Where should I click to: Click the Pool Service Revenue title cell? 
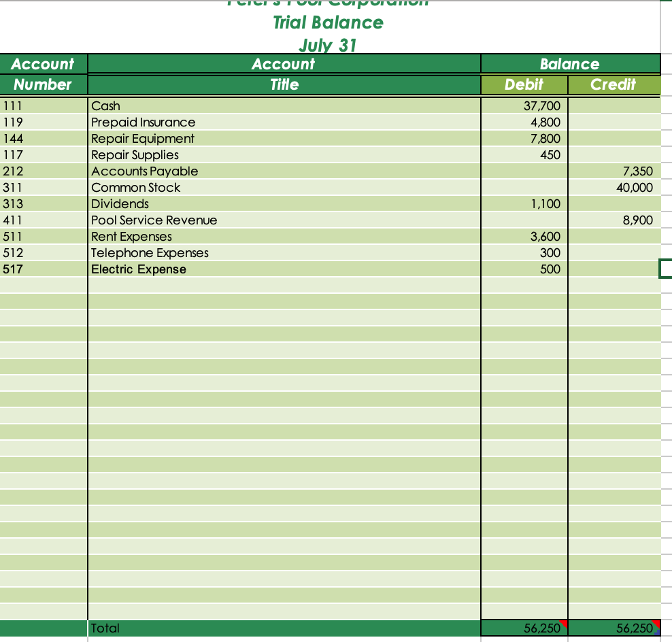tap(153, 220)
